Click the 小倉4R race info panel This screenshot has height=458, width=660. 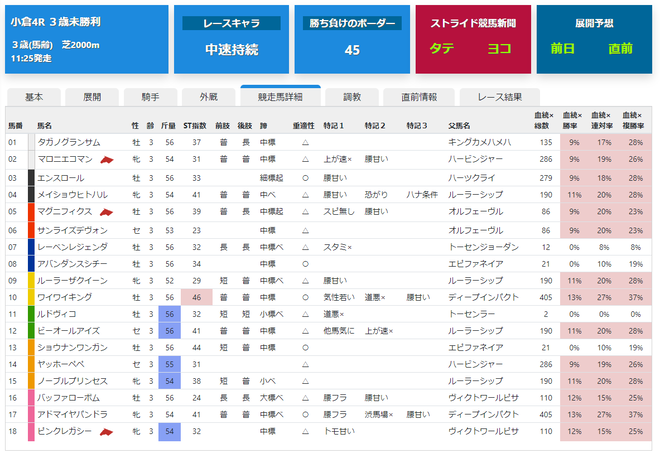[x=87, y=40]
